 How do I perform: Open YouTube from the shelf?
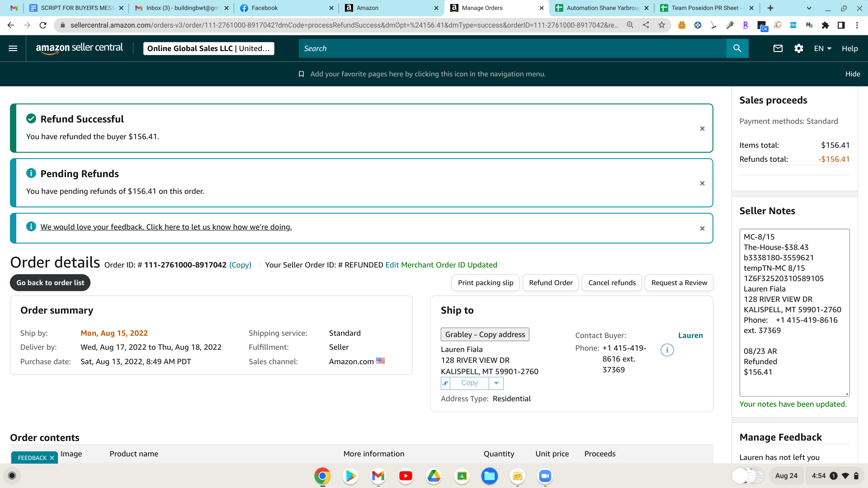tap(406, 476)
